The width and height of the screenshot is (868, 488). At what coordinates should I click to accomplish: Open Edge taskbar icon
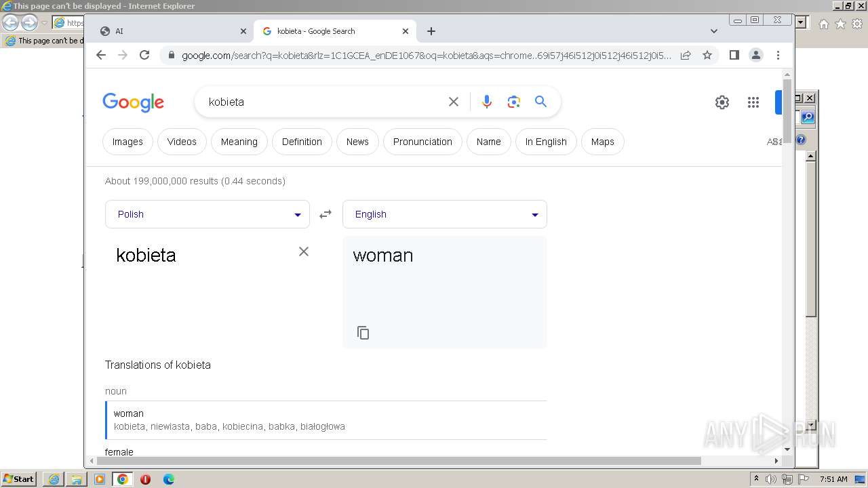169,479
